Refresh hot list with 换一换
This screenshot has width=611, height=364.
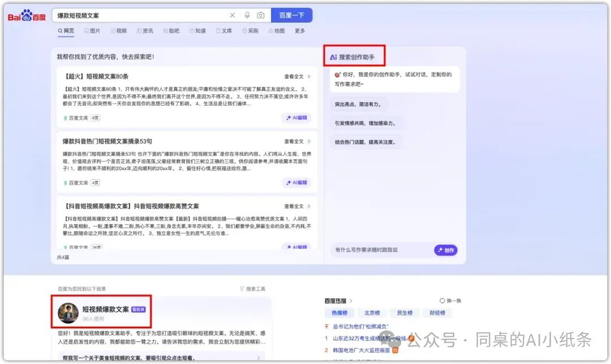[x=450, y=301]
